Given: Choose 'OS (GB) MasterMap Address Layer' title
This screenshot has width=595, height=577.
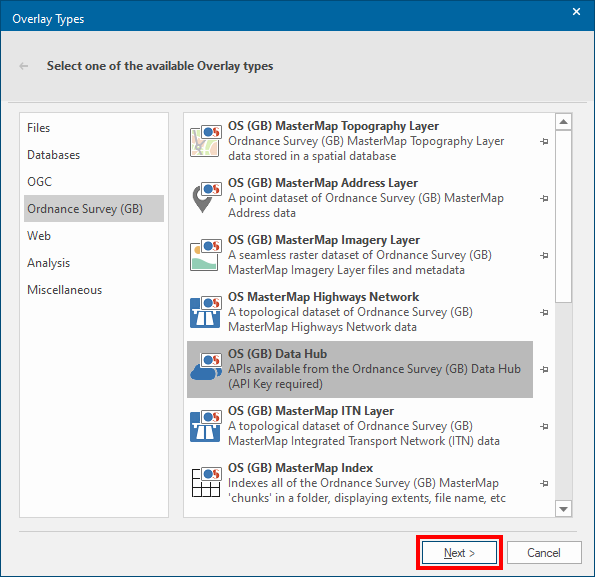Looking at the screenshot, I should [323, 183].
